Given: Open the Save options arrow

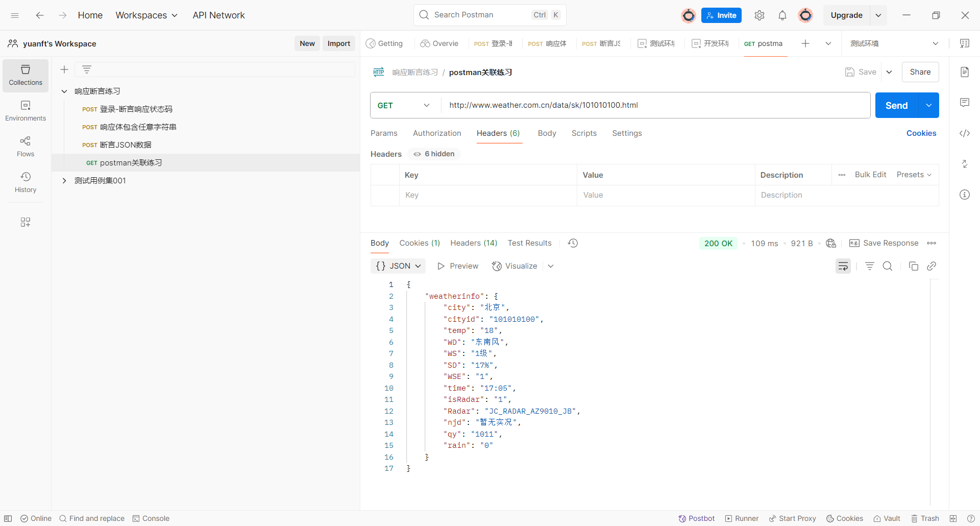Looking at the screenshot, I should 889,72.
